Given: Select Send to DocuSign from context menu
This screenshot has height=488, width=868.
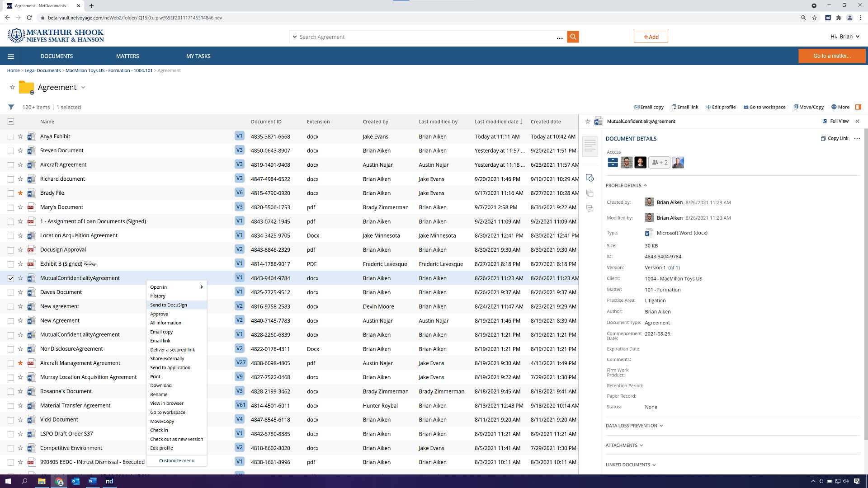Looking at the screenshot, I should (169, 305).
